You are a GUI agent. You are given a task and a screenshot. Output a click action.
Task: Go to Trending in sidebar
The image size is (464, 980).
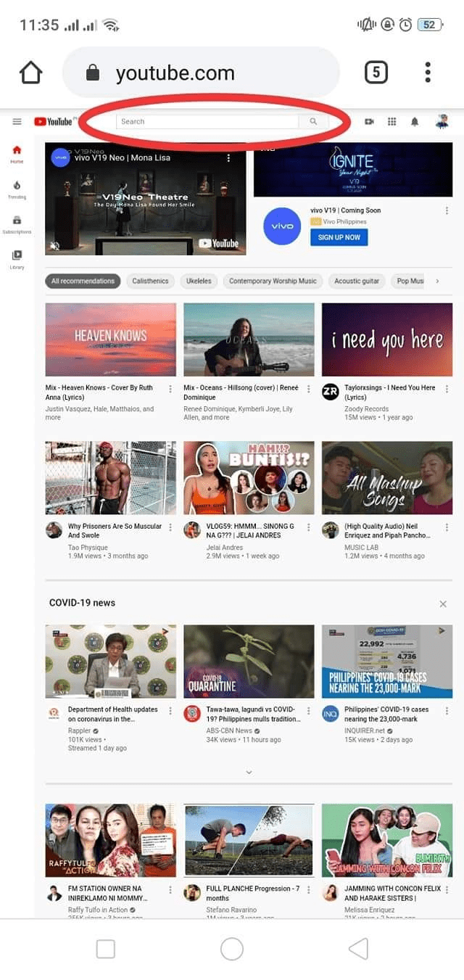[x=17, y=189]
